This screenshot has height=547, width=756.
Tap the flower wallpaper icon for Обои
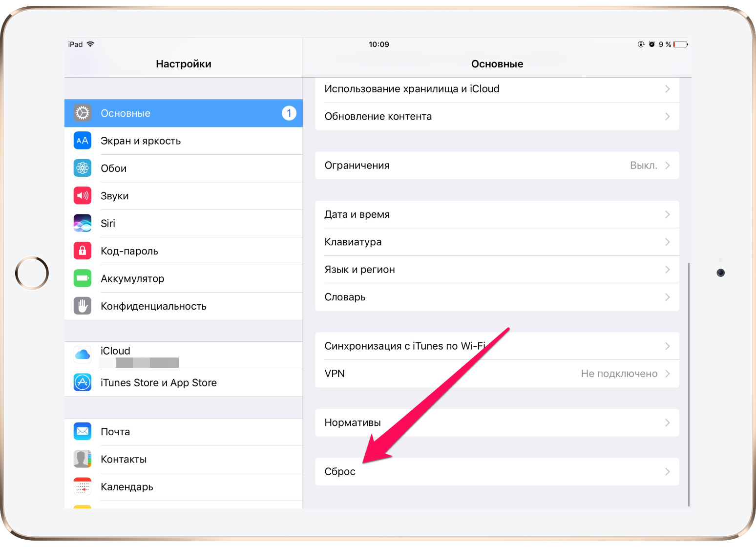(83, 168)
